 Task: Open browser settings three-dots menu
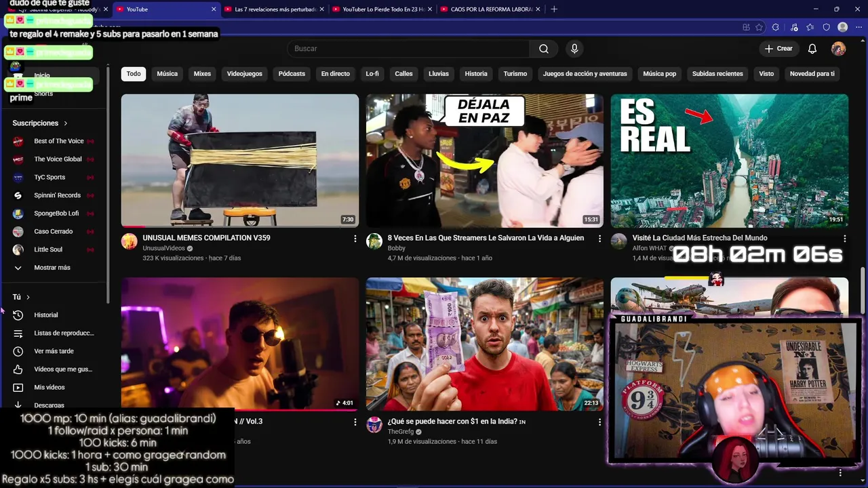point(859,27)
